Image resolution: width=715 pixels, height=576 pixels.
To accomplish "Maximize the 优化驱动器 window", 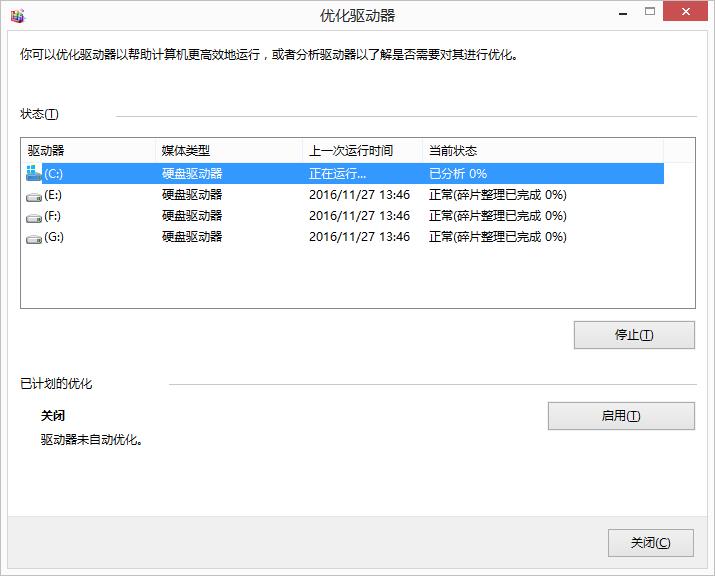I will pos(650,12).
